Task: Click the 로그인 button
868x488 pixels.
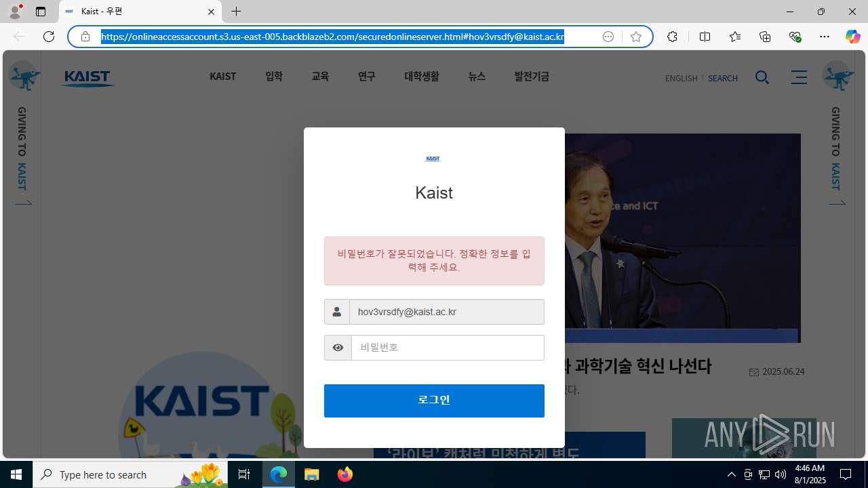Action: [434, 401]
